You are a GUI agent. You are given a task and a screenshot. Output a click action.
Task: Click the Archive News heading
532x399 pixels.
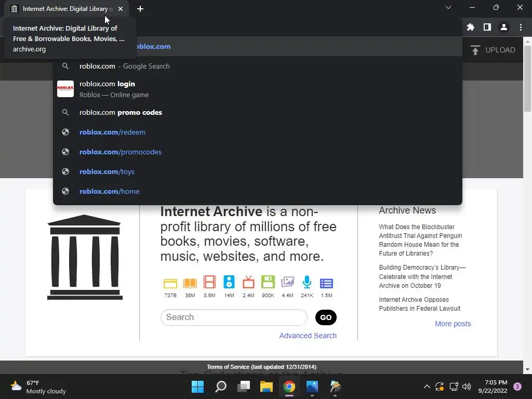coord(407,210)
